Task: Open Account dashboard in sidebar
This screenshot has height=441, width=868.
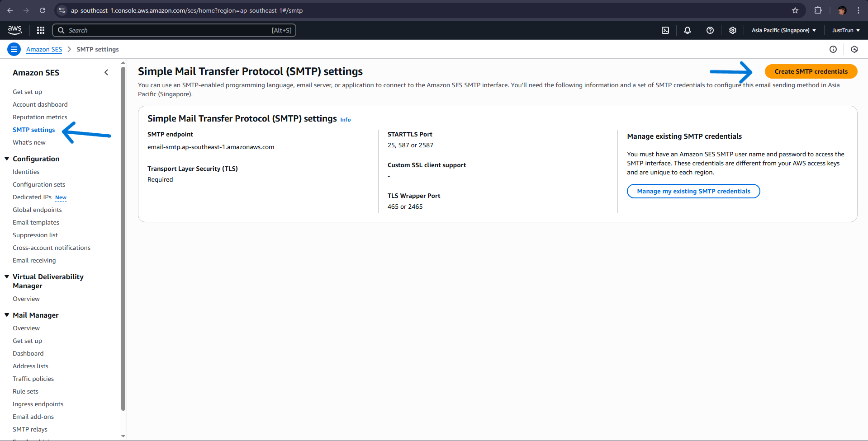Action: pos(40,104)
